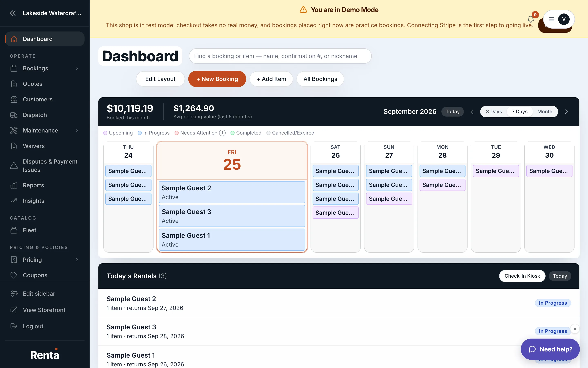588x368 pixels.
Task: Select the Tuesday 29 booking card
Action: point(496,171)
